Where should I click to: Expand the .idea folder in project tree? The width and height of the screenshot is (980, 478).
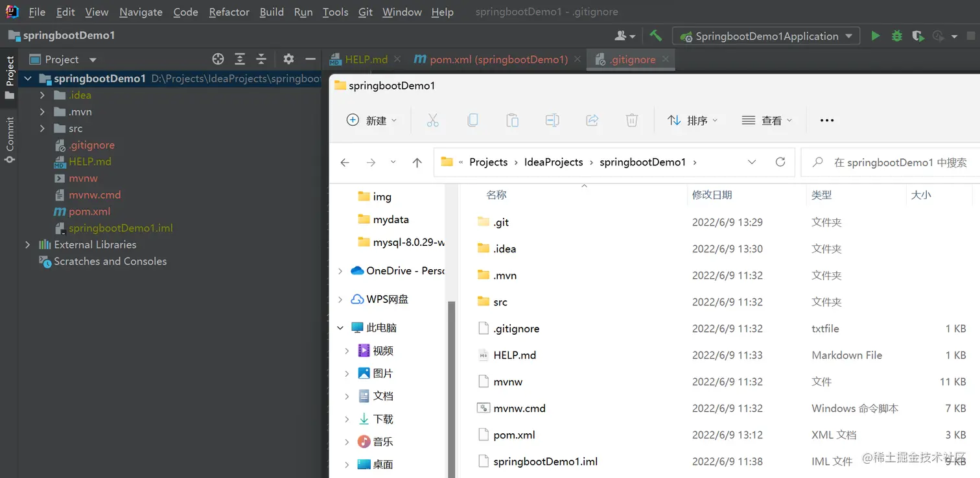(x=42, y=95)
